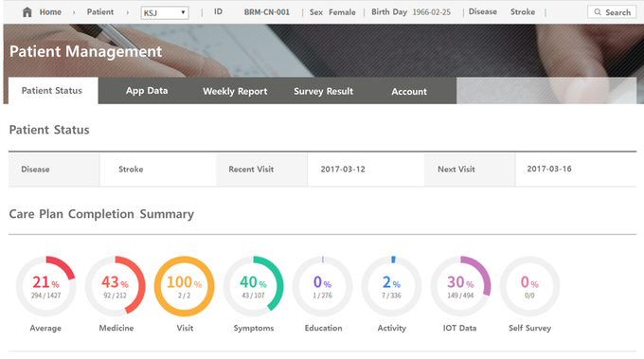Click the magnifier icon in Search
The width and height of the screenshot is (644, 359).
pyautogui.click(x=598, y=12)
